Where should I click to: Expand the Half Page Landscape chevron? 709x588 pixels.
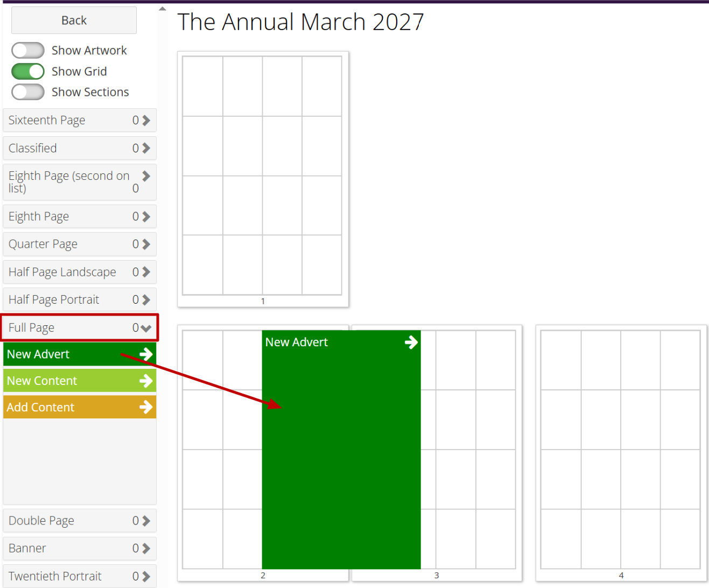click(x=146, y=272)
